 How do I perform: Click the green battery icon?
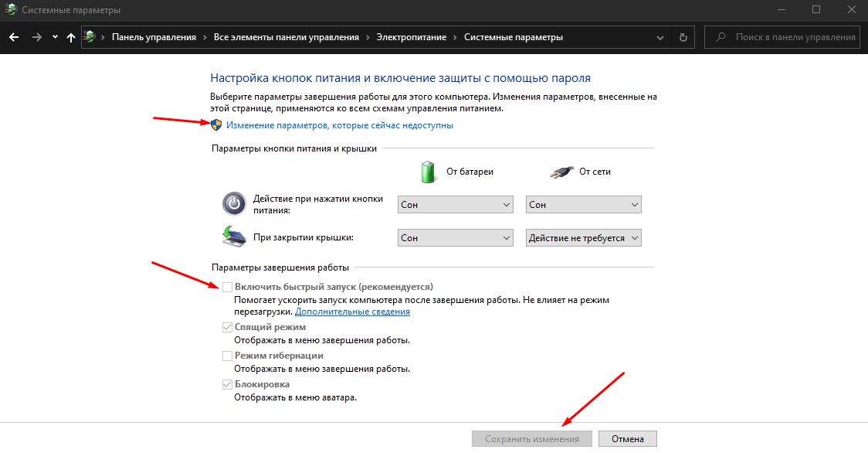428,172
